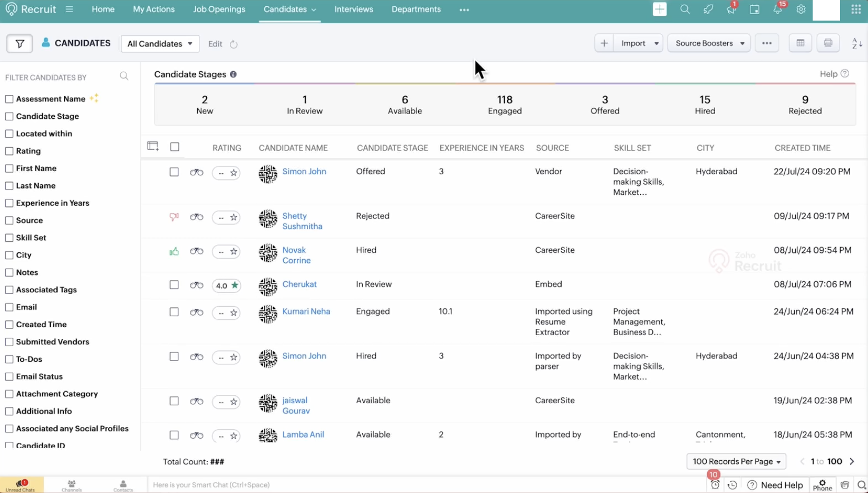Click the reminder clock icon with badge 10
Screen dimensions: 868x493
pos(715,484)
